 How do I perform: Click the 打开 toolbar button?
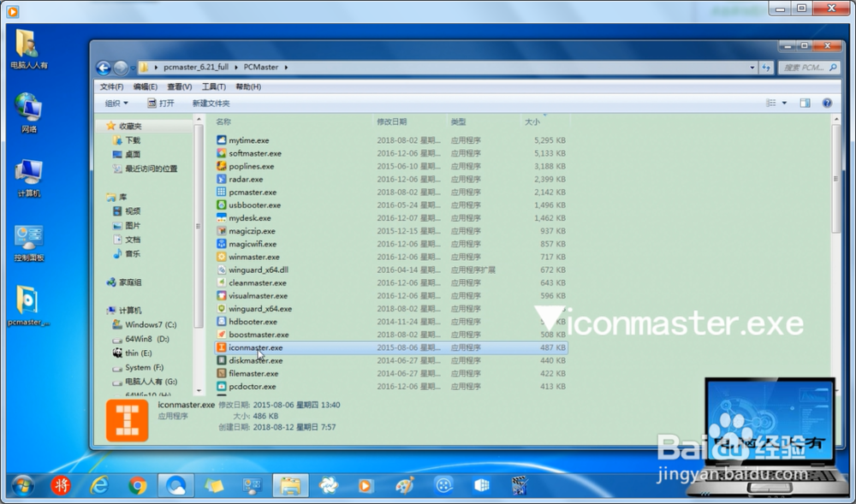[161, 103]
